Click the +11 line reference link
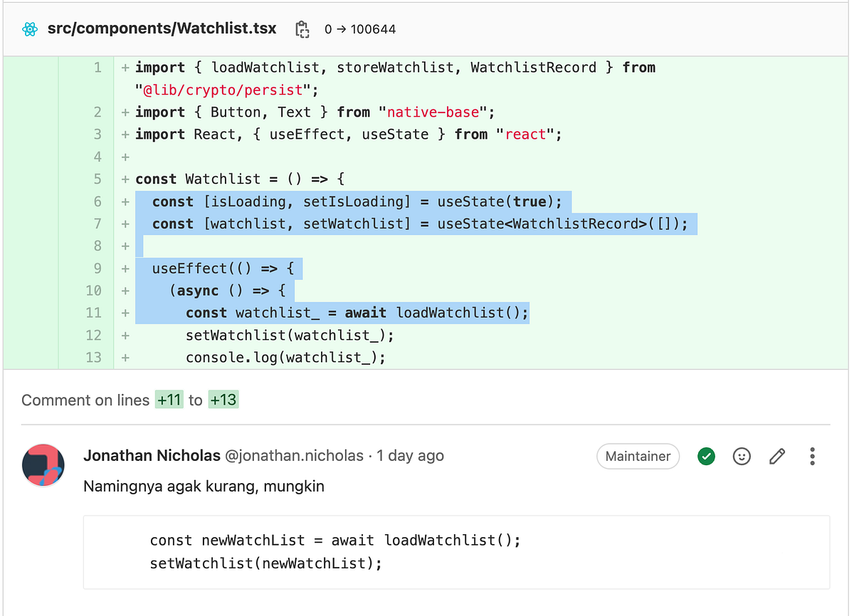 (169, 399)
